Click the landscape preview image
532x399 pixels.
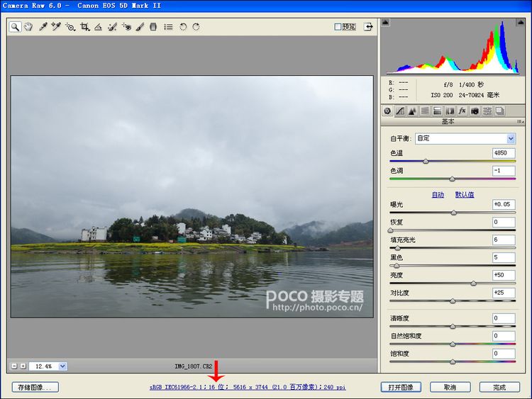point(192,196)
